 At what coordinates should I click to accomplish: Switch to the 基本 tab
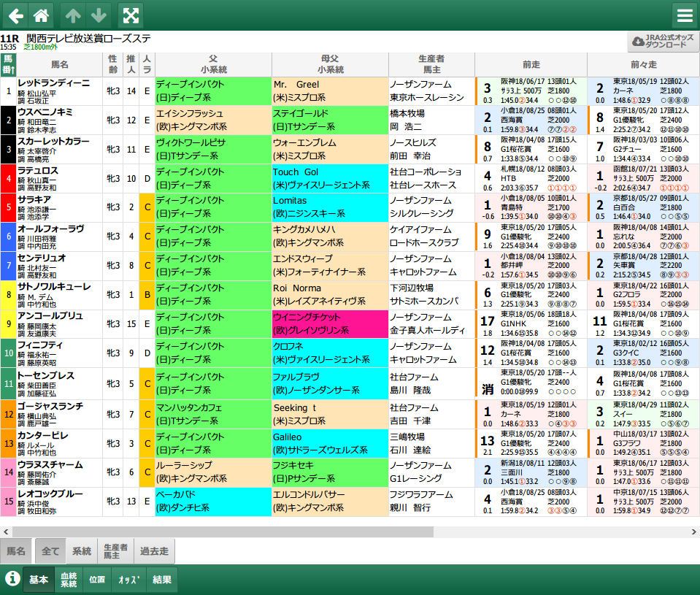(x=39, y=580)
